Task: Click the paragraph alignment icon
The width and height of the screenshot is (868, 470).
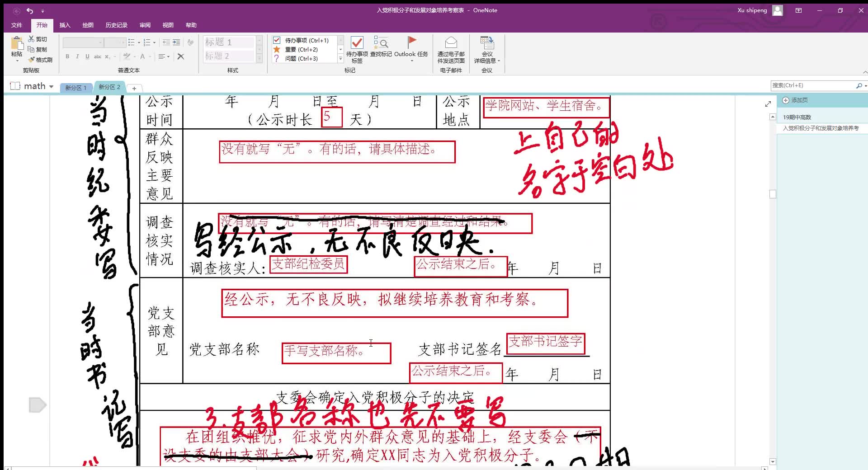Action: (x=161, y=56)
